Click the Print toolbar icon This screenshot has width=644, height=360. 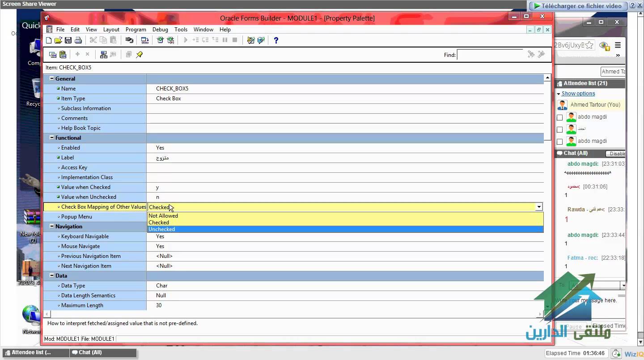point(78,40)
